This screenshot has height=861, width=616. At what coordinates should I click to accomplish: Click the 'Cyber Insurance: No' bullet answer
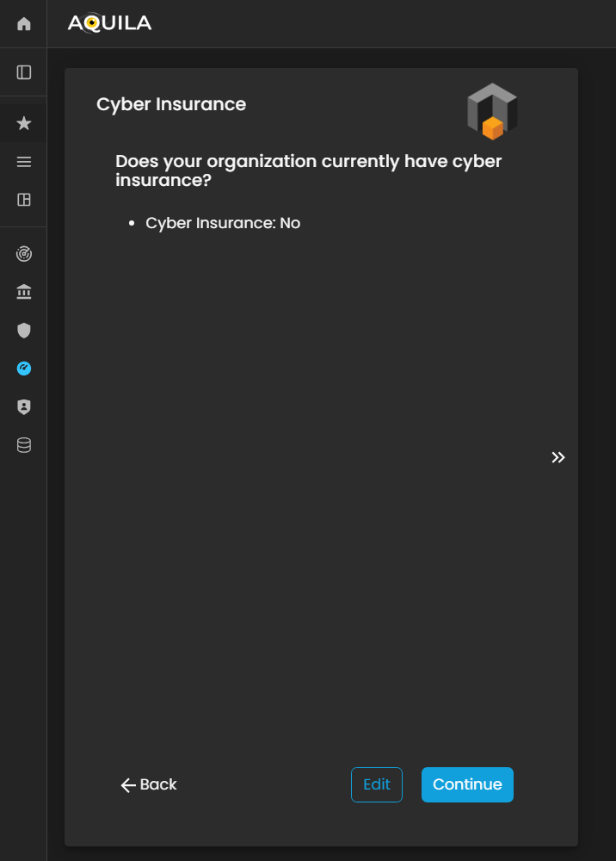click(223, 223)
